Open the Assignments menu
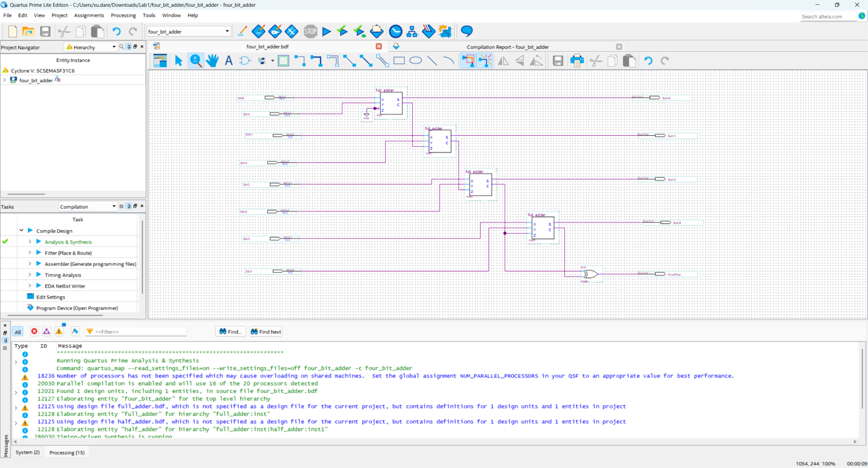This screenshot has height=468, width=868. (x=89, y=15)
